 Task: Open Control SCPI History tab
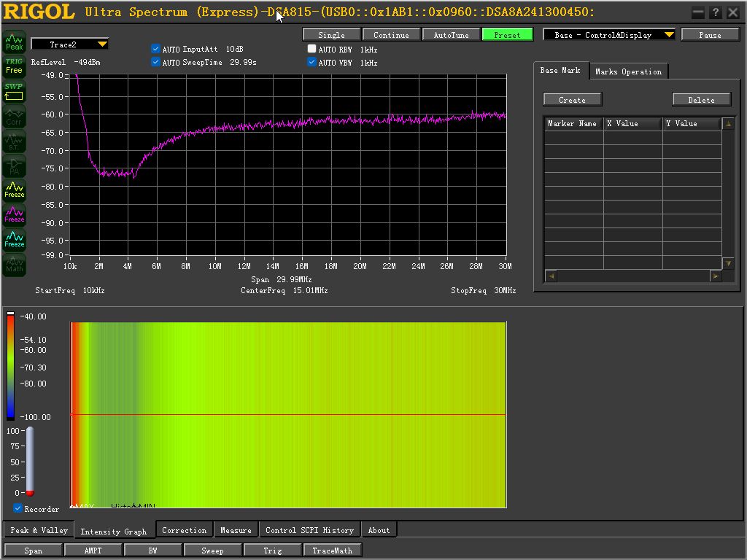pos(309,530)
